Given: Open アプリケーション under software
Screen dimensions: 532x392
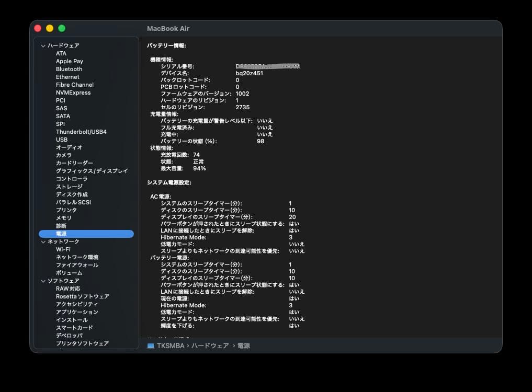Looking at the screenshot, I should tap(77, 312).
